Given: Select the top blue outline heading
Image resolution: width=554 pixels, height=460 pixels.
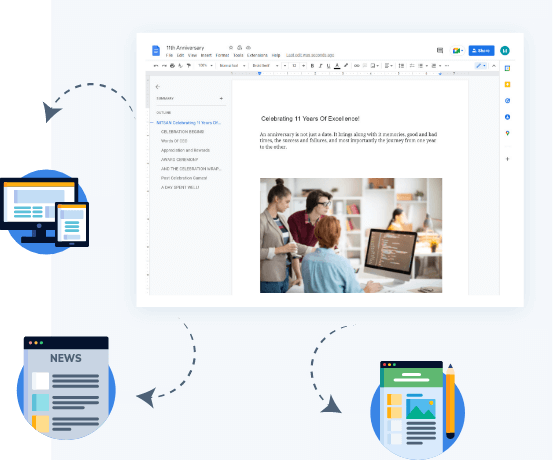Looking at the screenshot, I should pyautogui.click(x=188, y=123).
